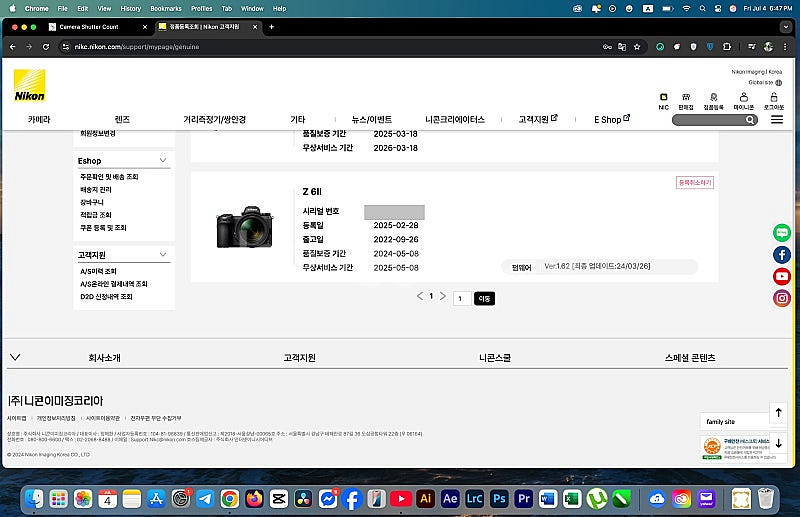This screenshot has width=800, height=517.
Task: Open the NIC icon in the header
Action: tap(663, 101)
